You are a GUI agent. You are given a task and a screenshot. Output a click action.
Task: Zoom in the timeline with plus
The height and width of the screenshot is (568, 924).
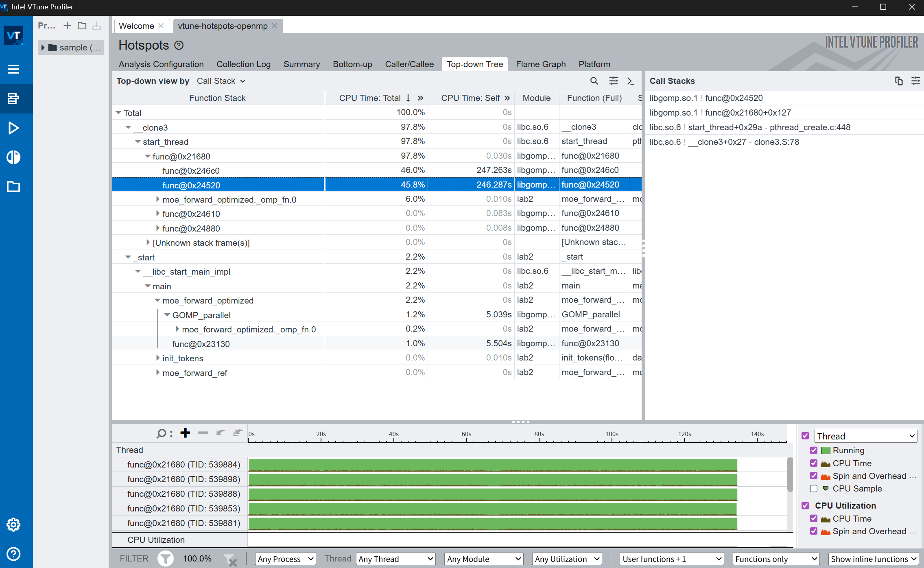(186, 433)
